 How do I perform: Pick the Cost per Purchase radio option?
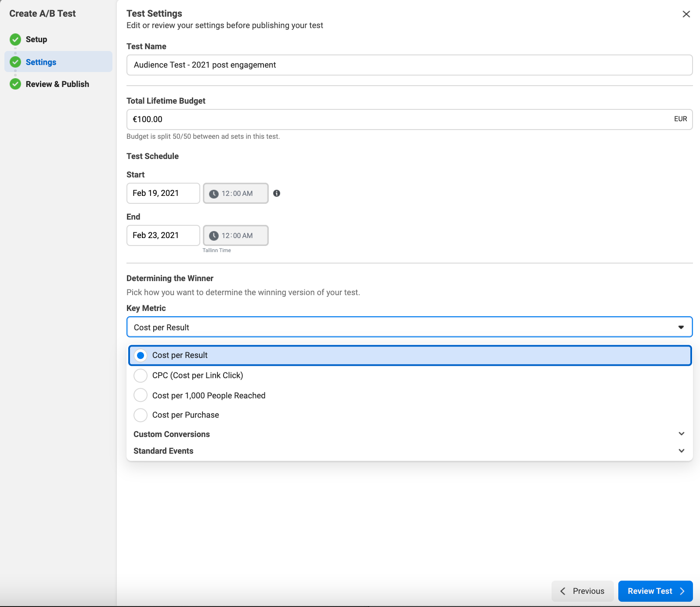(x=141, y=415)
